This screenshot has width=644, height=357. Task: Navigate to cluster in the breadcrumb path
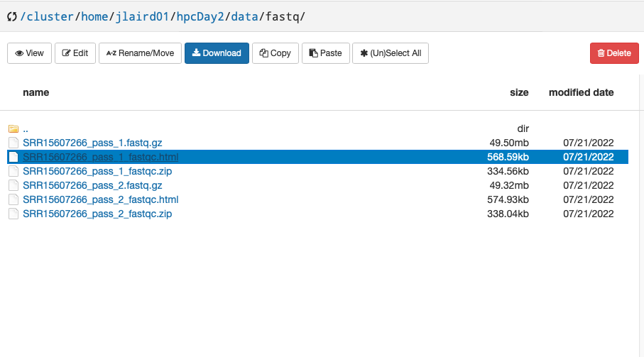click(x=50, y=17)
